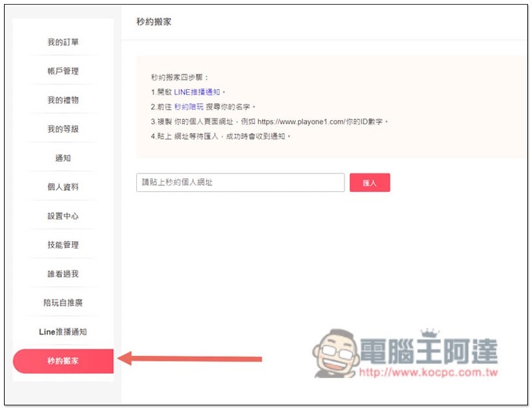Click the highlighted 秒約搬家 sidebar tab

click(x=63, y=361)
